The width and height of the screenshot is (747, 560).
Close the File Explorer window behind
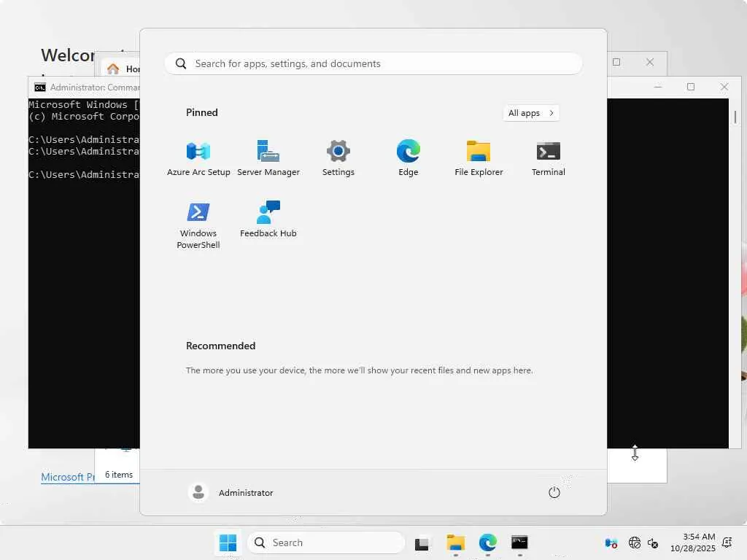[x=650, y=62]
